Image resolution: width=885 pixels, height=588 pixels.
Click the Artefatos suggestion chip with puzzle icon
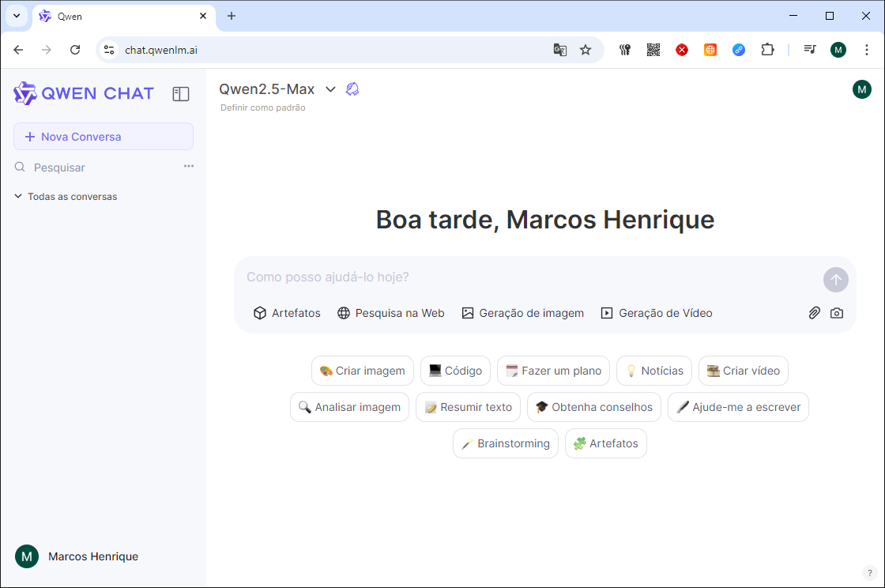[x=605, y=443]
